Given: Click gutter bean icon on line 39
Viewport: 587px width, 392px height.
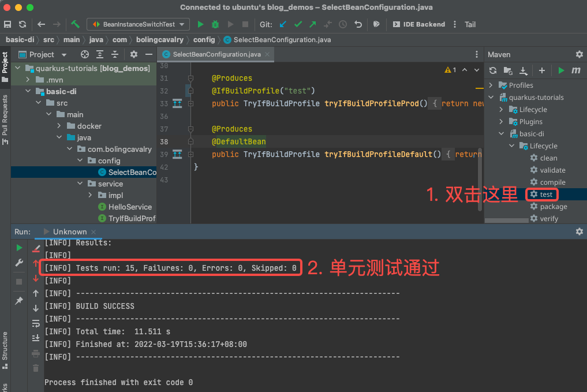Looking at the screenshot, I should (177, 154).
